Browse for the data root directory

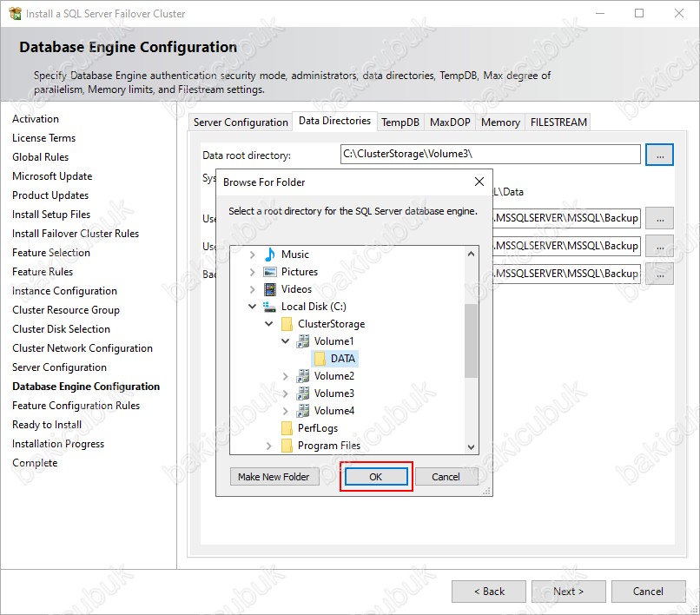[x=659, y=155]
